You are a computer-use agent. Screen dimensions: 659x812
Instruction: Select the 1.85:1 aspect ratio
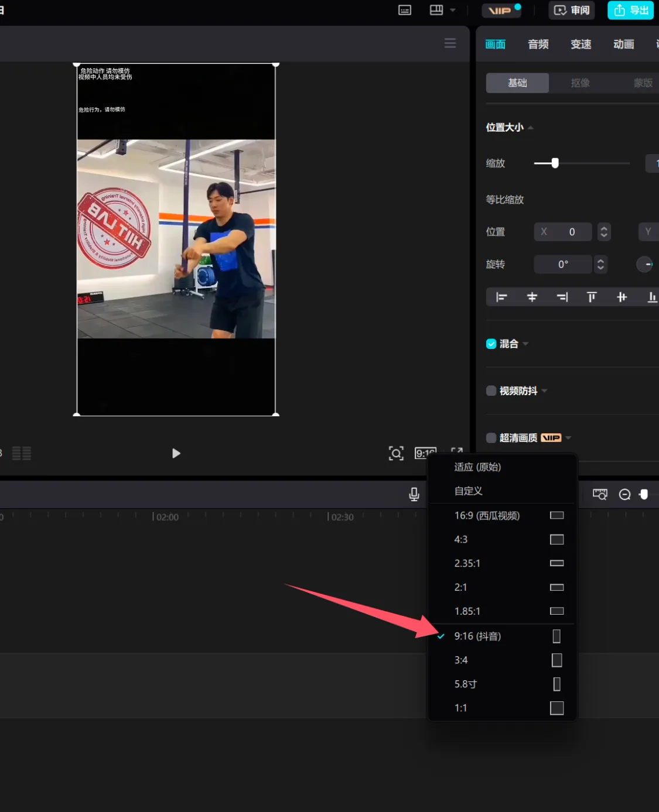click(503, 612)
